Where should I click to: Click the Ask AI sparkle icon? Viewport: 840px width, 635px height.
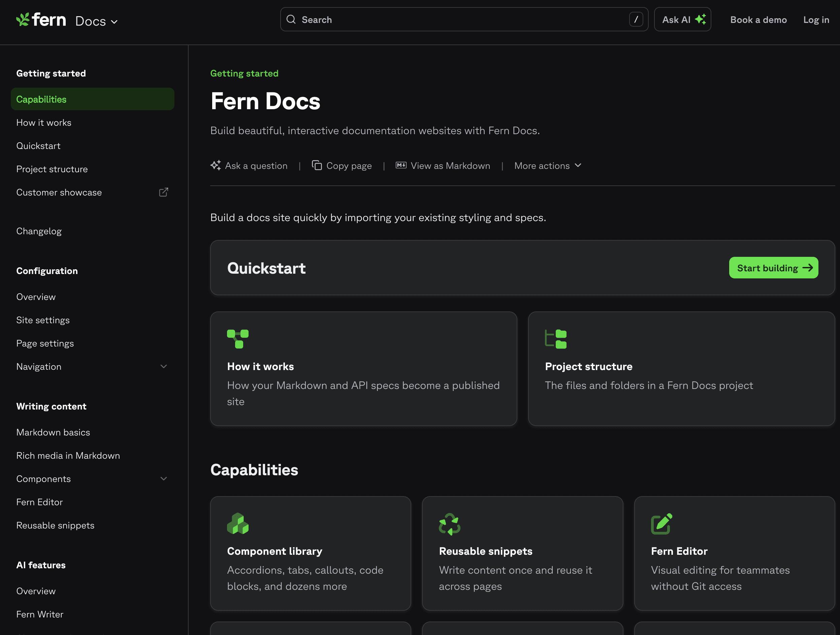coord(700,20)
